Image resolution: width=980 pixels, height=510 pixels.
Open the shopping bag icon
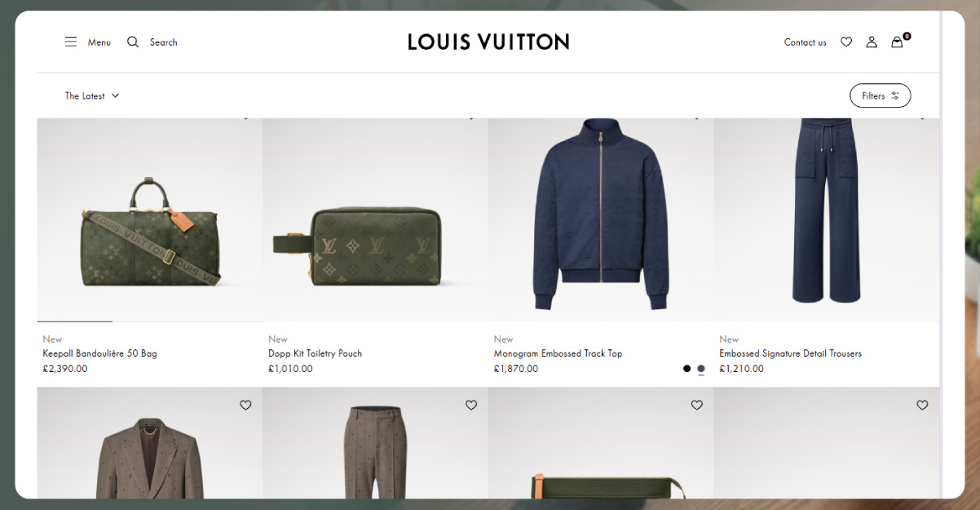click(x=897, y=42)
